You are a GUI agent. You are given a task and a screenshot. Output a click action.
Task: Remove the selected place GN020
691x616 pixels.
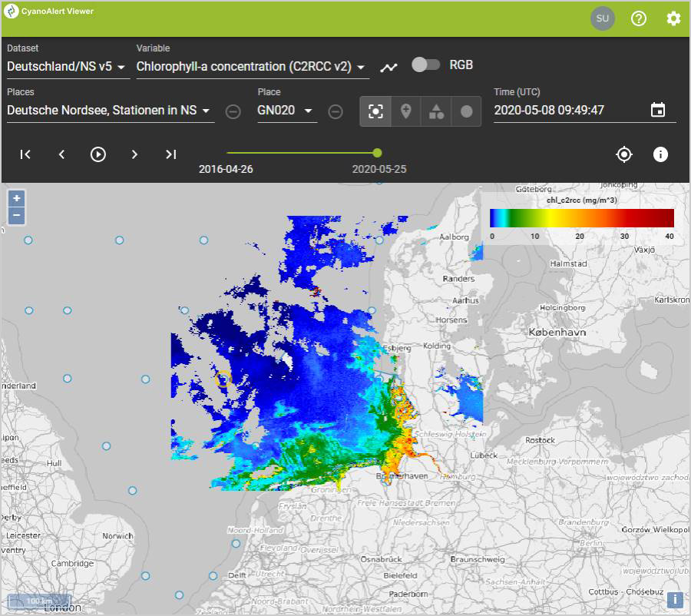click(x=336, y=111)
